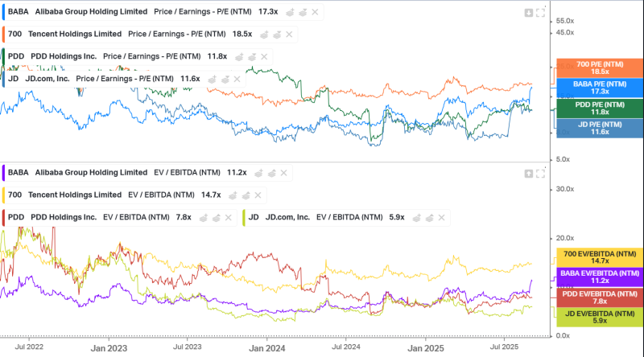Click 'JD.com, Inc.' in the P/E legend
Image resolution: width=644 pixels, height=357 pixels.
click(47, 79)
